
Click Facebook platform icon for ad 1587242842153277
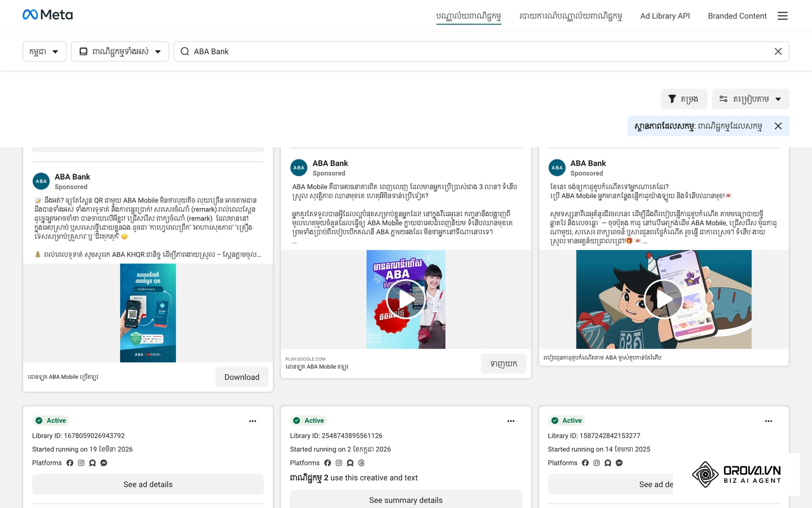click(585, 463)
